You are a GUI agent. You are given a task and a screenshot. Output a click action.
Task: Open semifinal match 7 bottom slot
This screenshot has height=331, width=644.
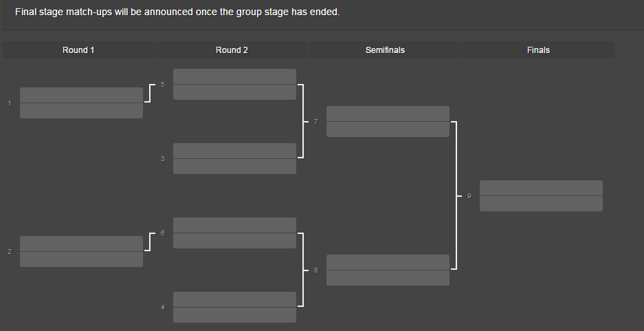click(x=388, y=129)
